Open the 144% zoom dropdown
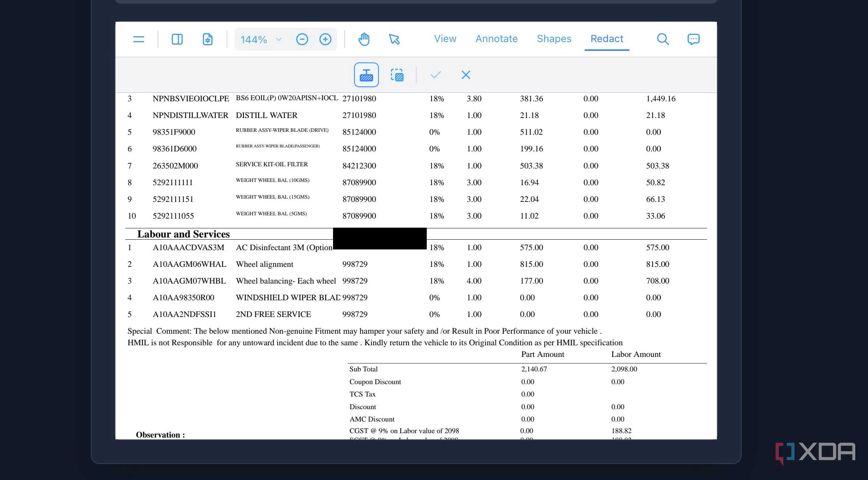 pyautogui.click(x=261, y=39)
